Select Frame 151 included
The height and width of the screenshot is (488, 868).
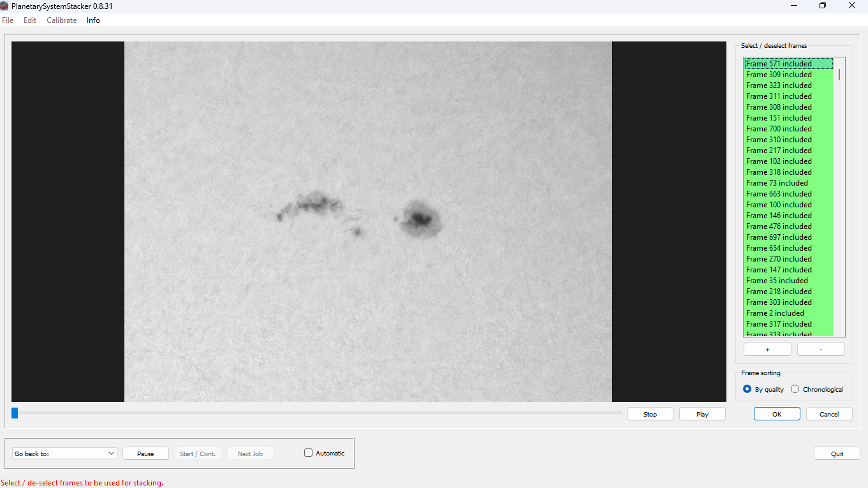tap(789, 118)
